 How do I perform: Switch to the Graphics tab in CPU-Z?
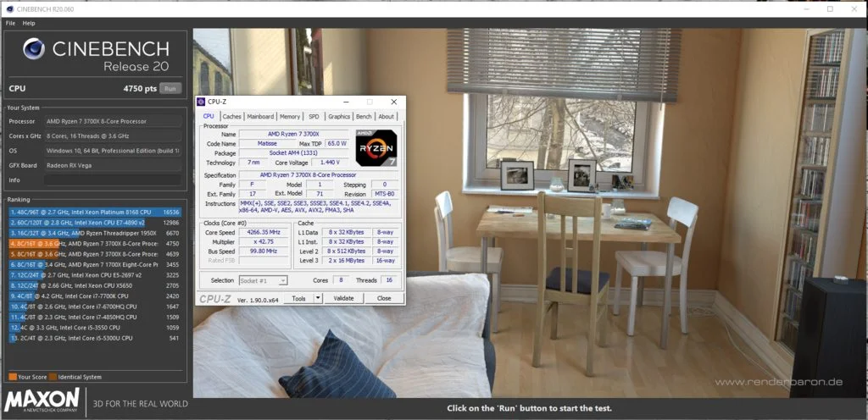(339, 117)
